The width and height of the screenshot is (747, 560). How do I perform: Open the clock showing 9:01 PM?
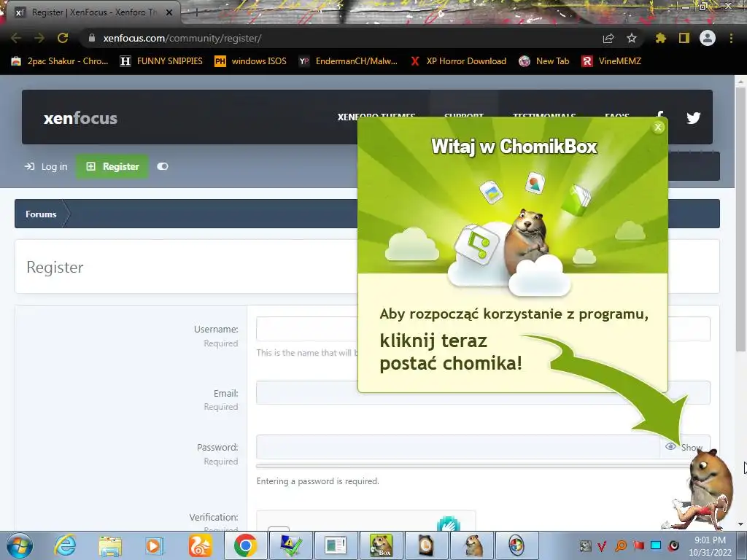click(x=710, y=545)
